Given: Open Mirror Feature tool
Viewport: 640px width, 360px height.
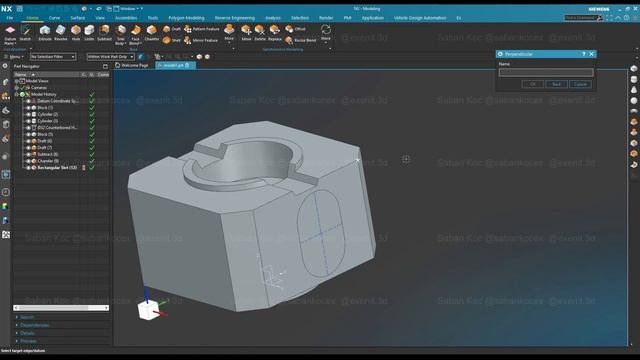Looking at the screenshot, I should click(x=201, y=40).
